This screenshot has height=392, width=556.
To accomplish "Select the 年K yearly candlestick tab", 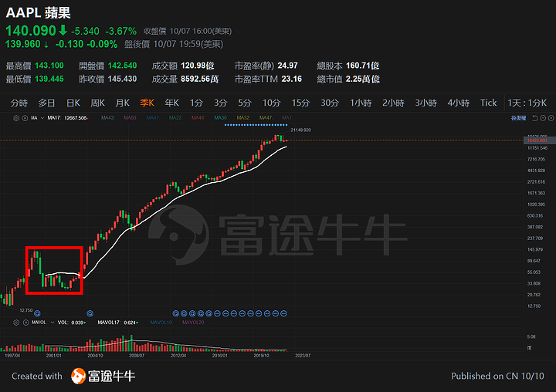I will pos(171,103).
